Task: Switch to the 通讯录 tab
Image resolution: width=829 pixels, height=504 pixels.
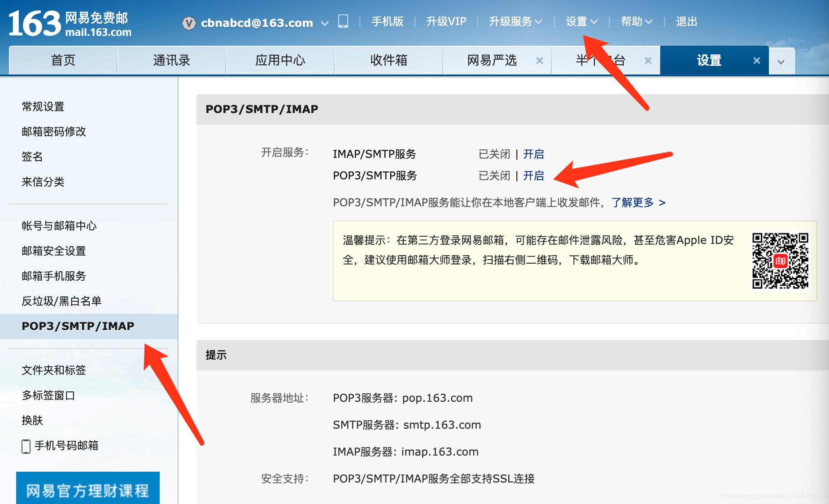Action: [172, 60]
